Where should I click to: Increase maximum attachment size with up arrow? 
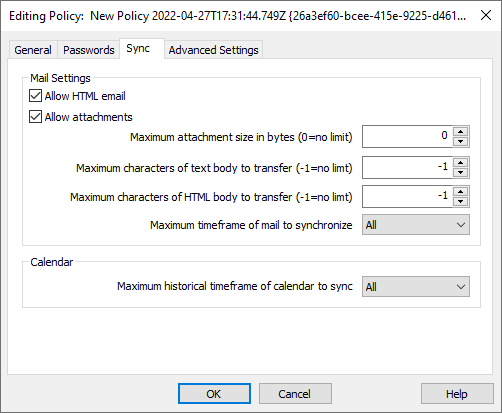[x=461, y=132]
